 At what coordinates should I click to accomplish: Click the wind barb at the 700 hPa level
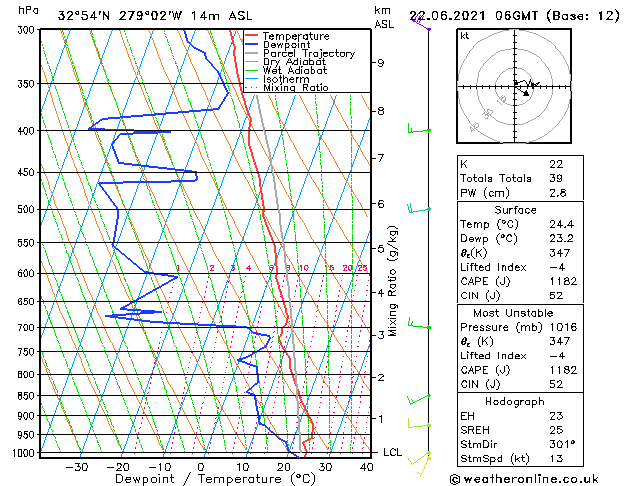click(419, 324)
